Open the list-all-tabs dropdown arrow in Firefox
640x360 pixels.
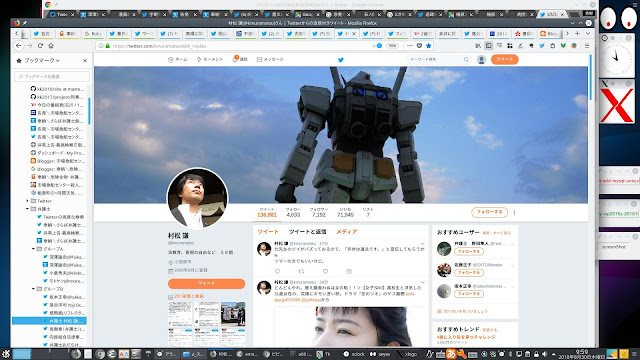588,33
